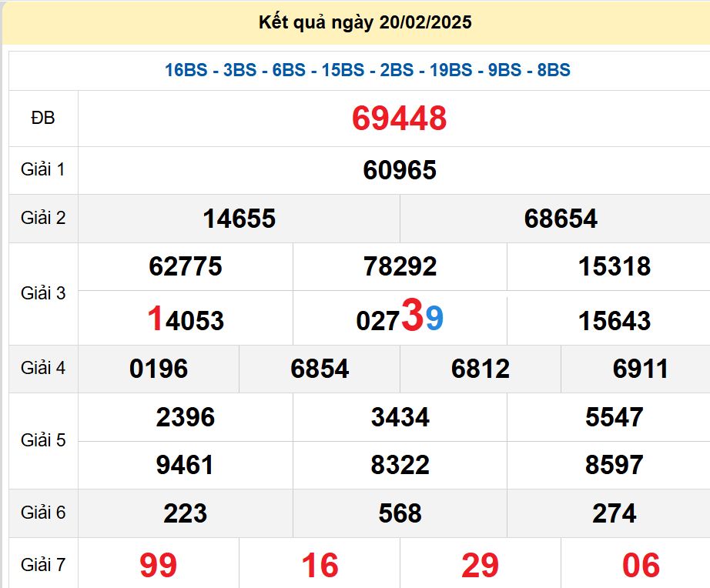
Task: Click the highlighted number 02739
Action: [399, 319]
